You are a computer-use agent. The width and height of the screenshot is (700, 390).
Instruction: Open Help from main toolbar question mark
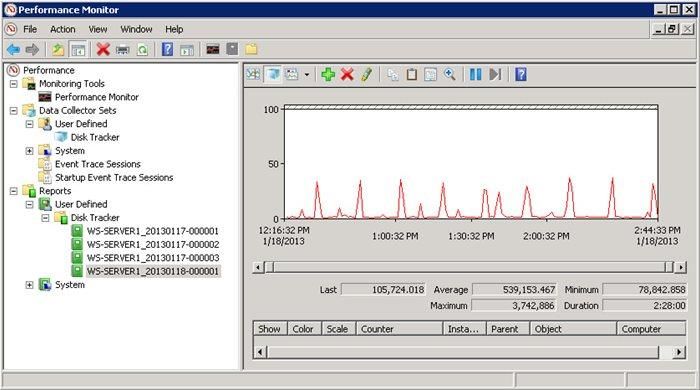[167, 49]
